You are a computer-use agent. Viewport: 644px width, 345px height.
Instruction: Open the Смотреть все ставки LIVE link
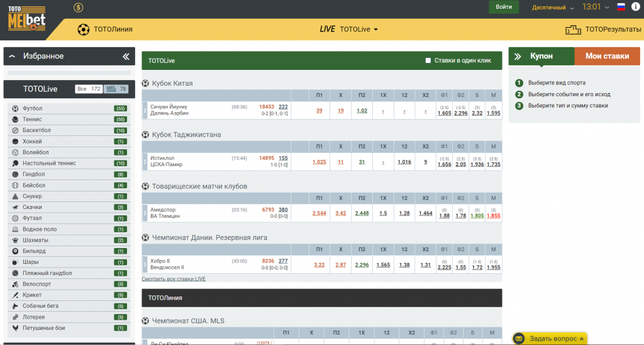pos(174,278)
